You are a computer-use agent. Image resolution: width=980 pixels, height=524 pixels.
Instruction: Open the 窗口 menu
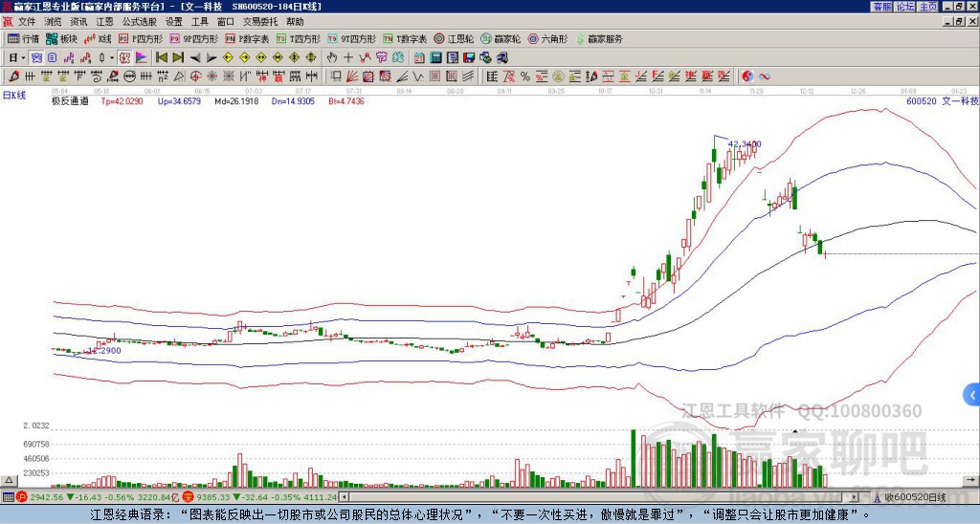pos(226,22)
